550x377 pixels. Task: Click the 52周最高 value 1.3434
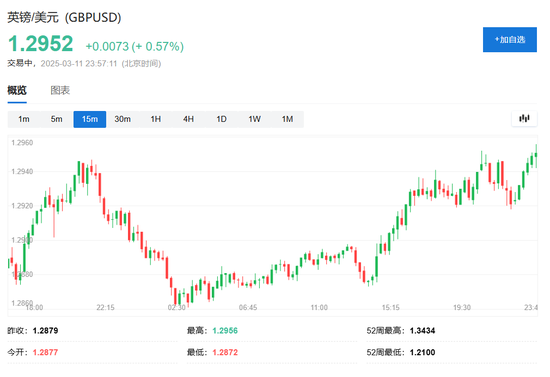(x=422, y=330)
